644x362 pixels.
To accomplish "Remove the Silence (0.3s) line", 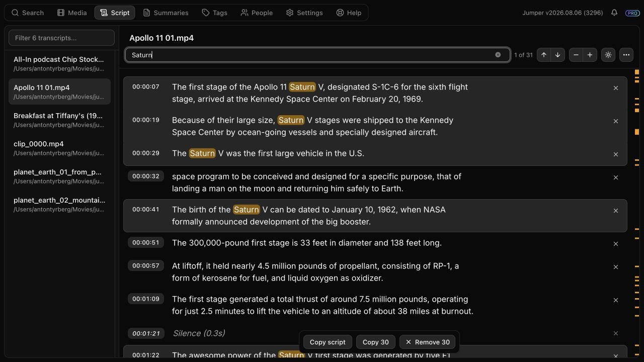I will pyautogui.click(x=616, y=333).
